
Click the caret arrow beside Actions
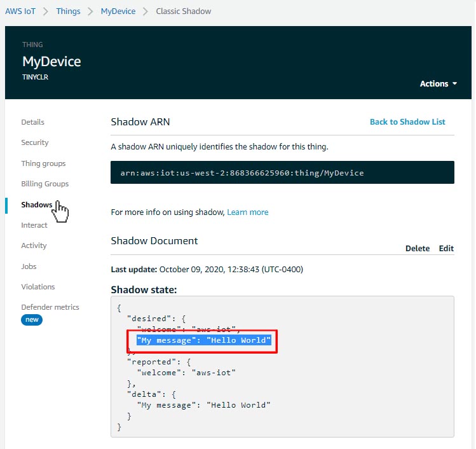(454, 83)
